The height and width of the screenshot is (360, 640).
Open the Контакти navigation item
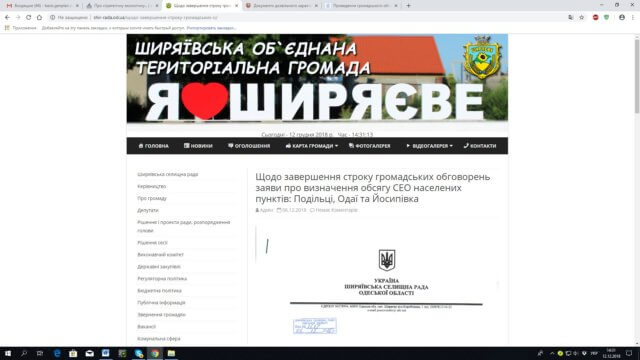coord(480,146)
